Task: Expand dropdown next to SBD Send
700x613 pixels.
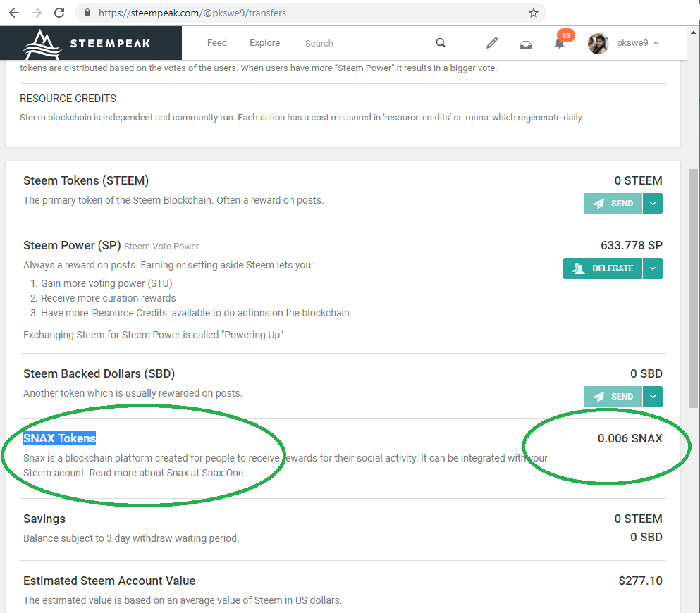Action: point(653,397)
